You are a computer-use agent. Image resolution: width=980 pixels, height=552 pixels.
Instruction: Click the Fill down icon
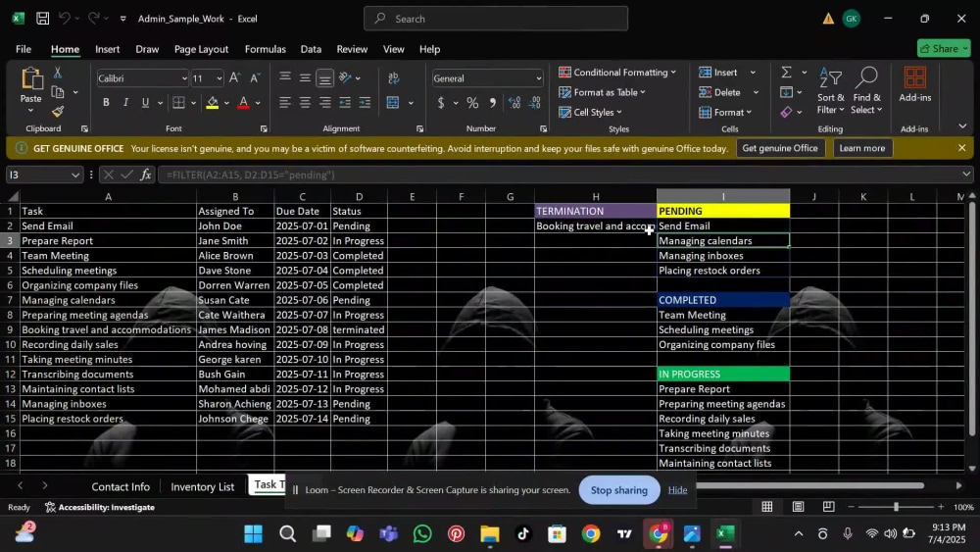pyautogui.click(x=786, y=92)
